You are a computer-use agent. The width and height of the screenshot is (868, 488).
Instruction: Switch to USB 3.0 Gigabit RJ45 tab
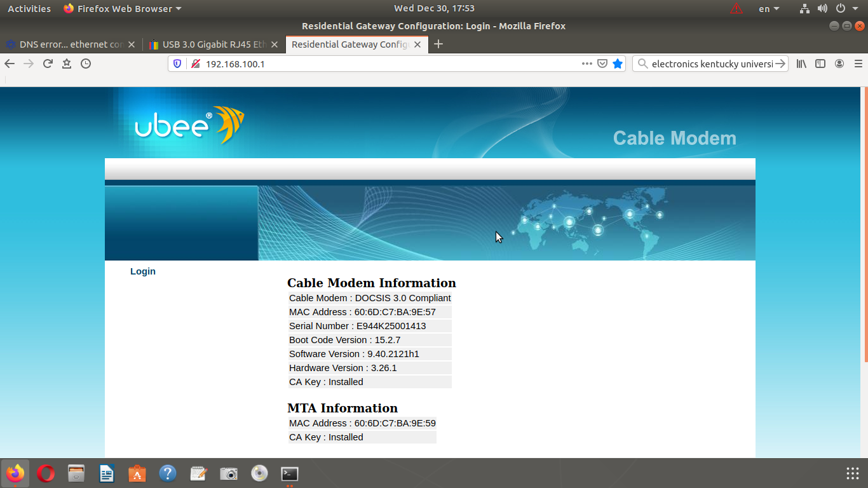(208, 44)
